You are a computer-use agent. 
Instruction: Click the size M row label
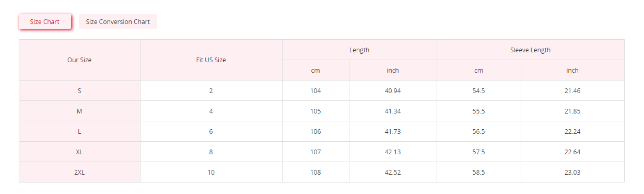[79, 111]
